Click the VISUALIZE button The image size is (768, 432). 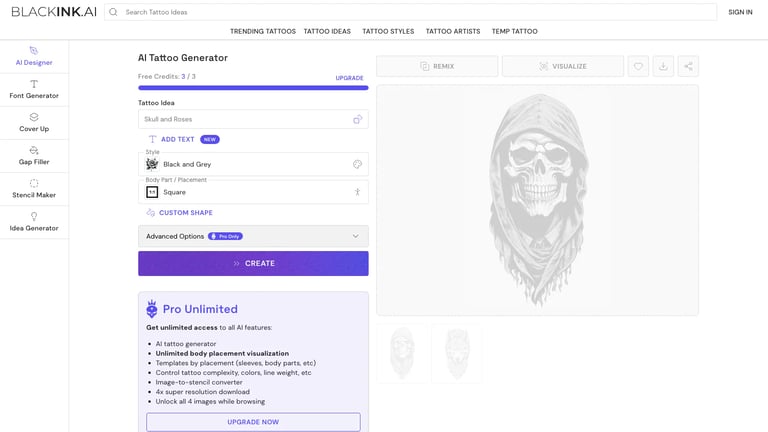point(563,66)
